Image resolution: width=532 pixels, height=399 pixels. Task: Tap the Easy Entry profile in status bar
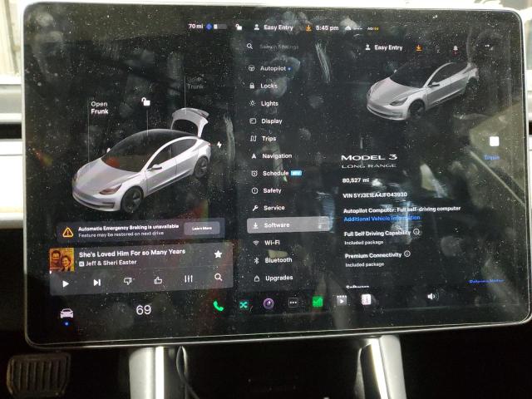point(273,27)
